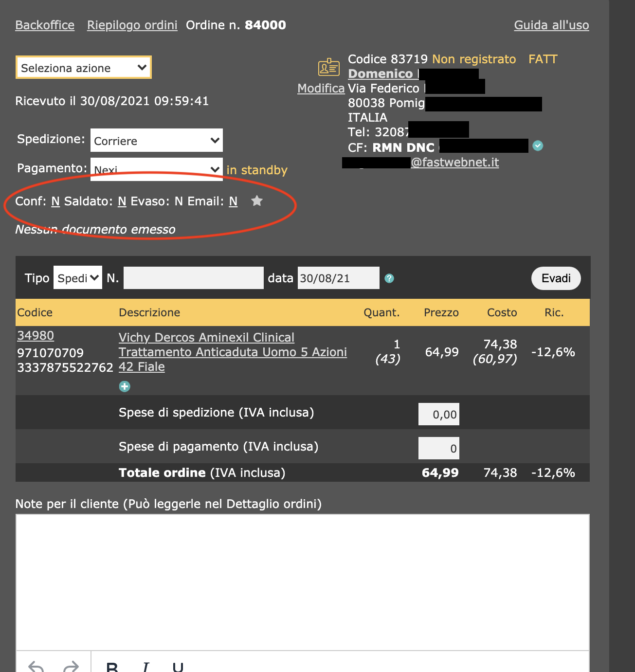The width and height of the screenshot is (635, 672).
Task: Navigate to Riepilogo ordini
Action: pos(132,25)
